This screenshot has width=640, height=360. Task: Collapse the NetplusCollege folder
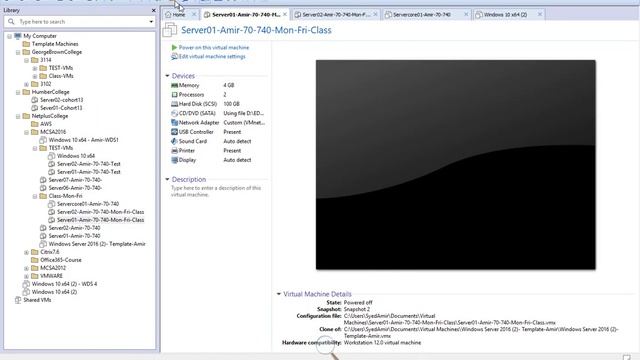coord(18,116)
